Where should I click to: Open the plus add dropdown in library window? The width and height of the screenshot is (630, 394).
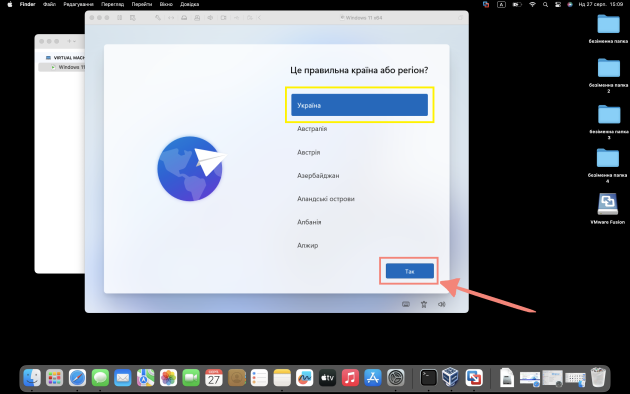click(71, 41)
